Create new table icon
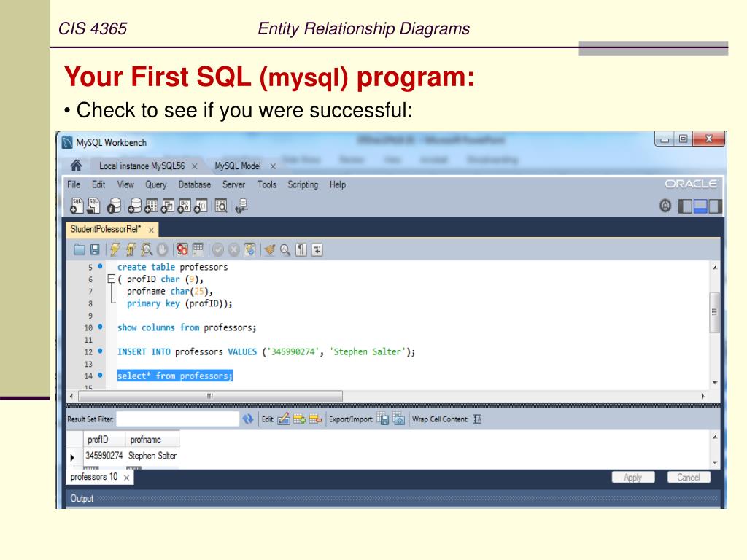The width and height of the screenshot is (747, 560). pyautogui.click(x=151, y=206)
